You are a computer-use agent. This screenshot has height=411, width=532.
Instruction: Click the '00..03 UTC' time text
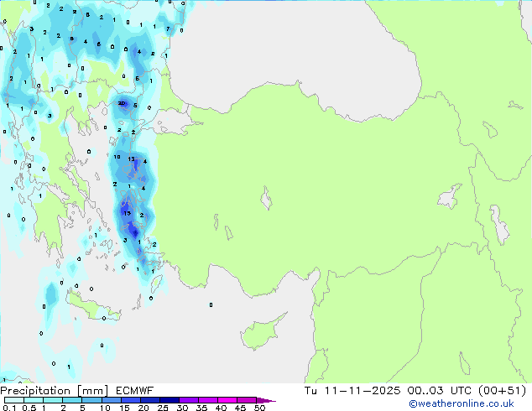(x=440, y=391)
